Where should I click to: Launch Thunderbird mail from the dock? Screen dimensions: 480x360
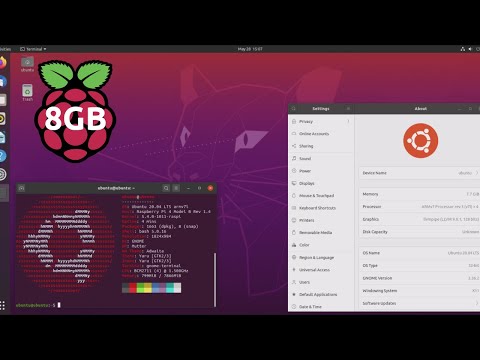3,81
